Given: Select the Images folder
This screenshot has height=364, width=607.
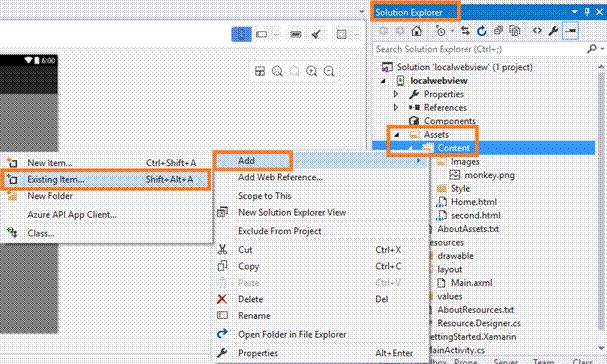Looking at the screenshot, I should [465, 161].
